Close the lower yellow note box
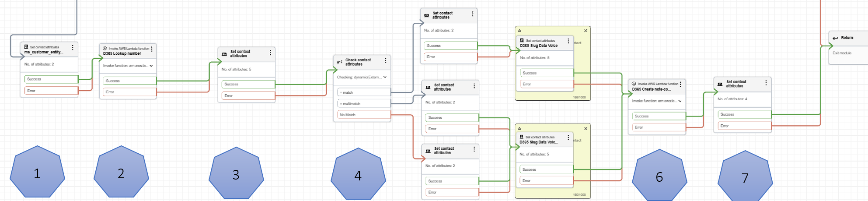Viewport: 868px width, 201px height. [x=586, y=129]
